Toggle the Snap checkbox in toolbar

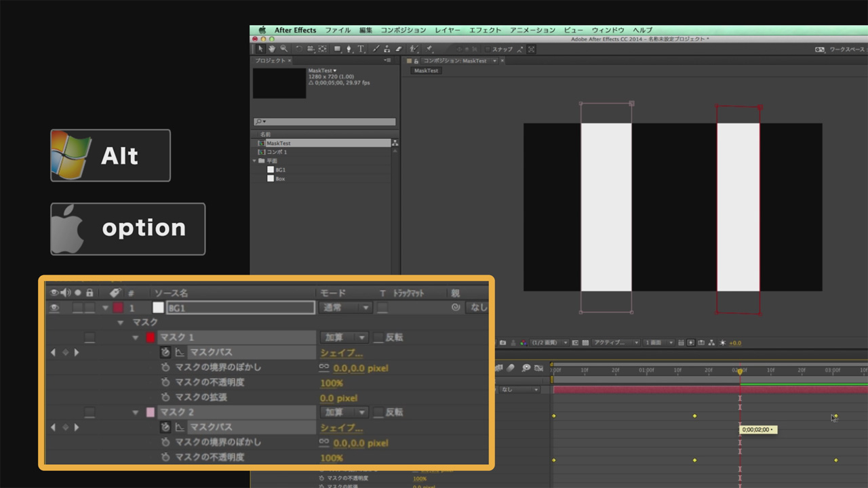(488, 49)
